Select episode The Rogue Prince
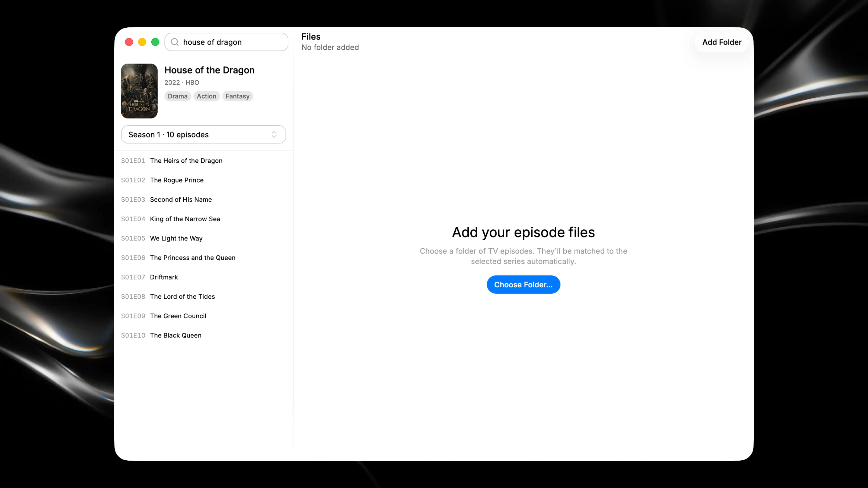The height and width of the screenshot is (488, 868). 203,180
